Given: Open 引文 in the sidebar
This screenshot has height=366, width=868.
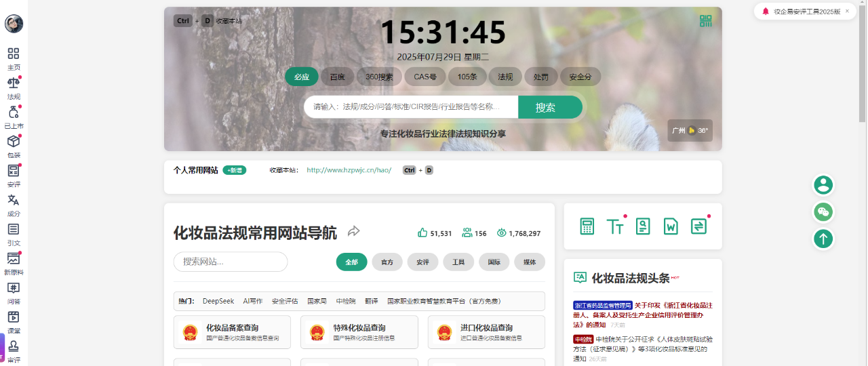Looking at the screenshot, I should click(14, 234).
